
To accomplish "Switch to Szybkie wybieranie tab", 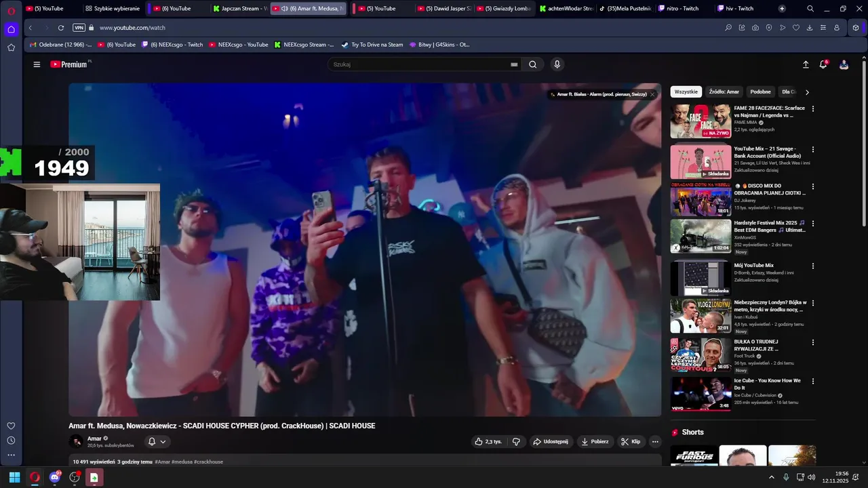I will pyautogui.click(x=113, y=9).
